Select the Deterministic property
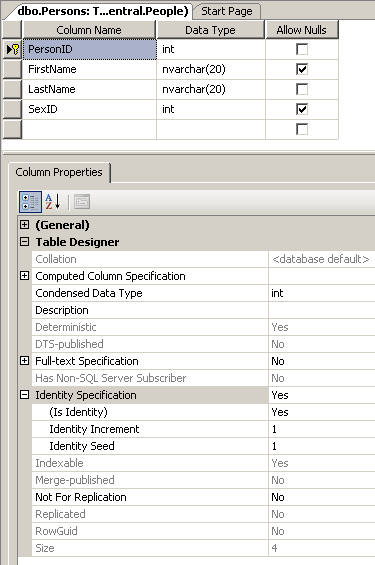Image resolution: width=375 pixels, height=565 pixels. pyautogui.click(x=150, y=327)
